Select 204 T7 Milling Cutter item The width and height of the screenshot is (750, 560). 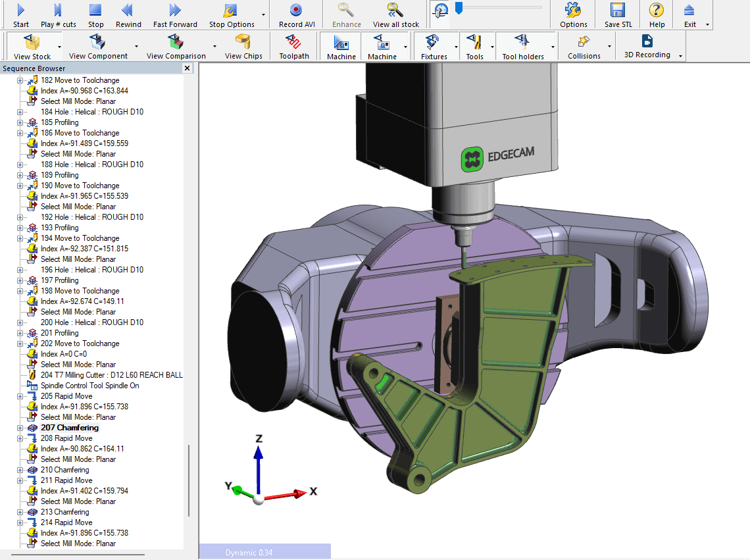click(x=111, y=375)
